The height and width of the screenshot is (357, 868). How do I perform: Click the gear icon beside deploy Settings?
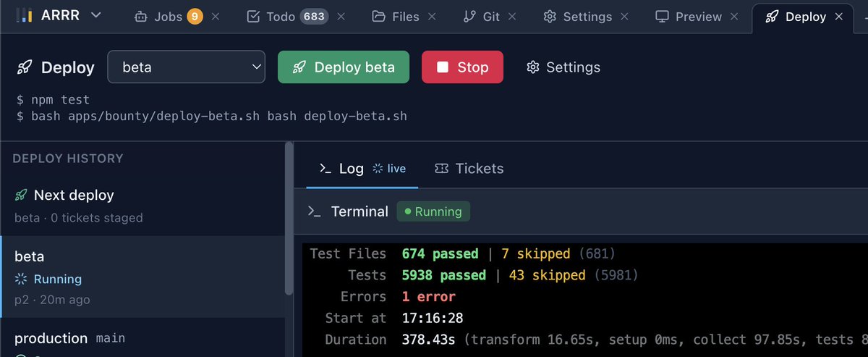(x=534, y=67)
